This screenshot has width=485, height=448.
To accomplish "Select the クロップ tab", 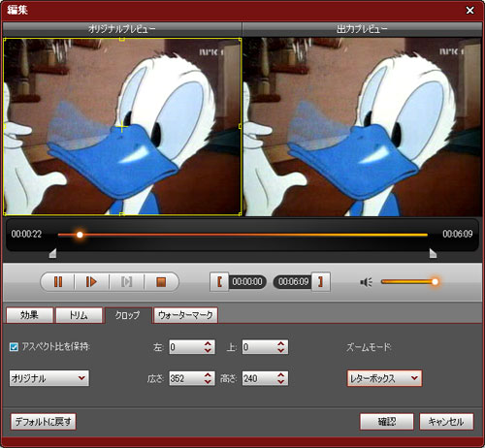I will pyautogui.click(x=128, y=315).
